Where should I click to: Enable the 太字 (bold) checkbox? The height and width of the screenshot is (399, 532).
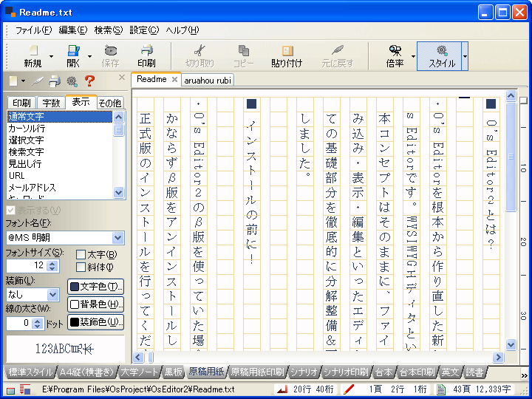(x=81, y=254)
